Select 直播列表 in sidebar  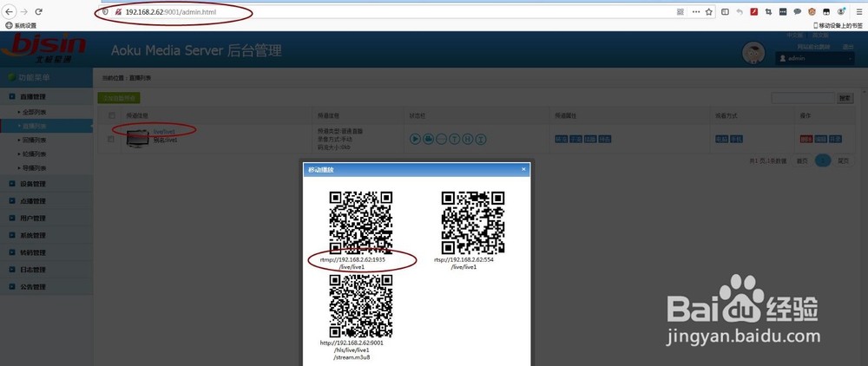click(x=47, y=126)
